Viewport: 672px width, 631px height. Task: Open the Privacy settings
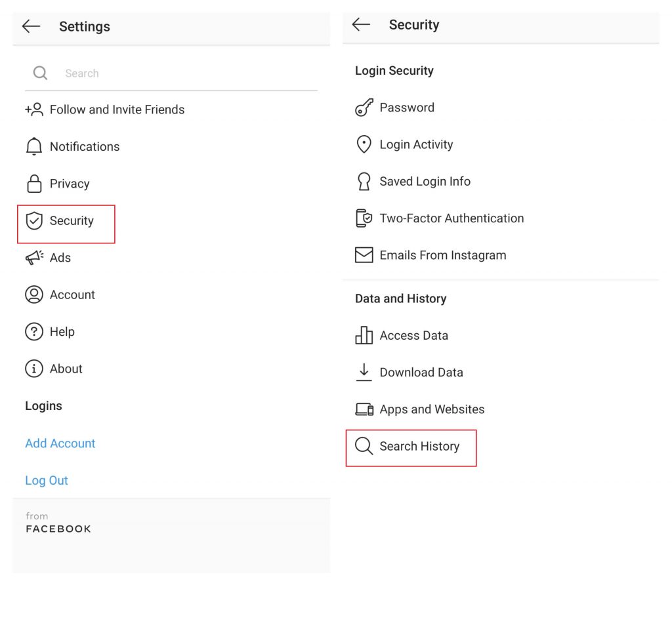(x=70, y=184)
